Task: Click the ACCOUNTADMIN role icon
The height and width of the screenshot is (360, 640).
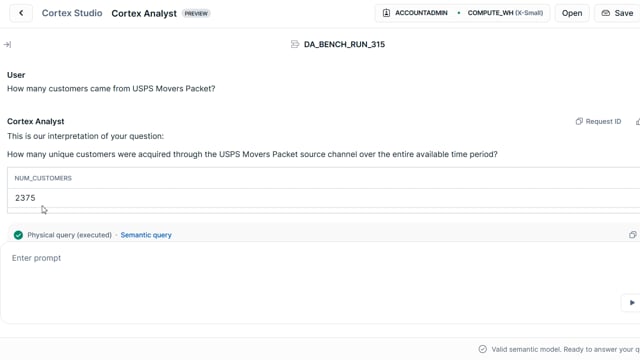Action: [x=386, y=13]
